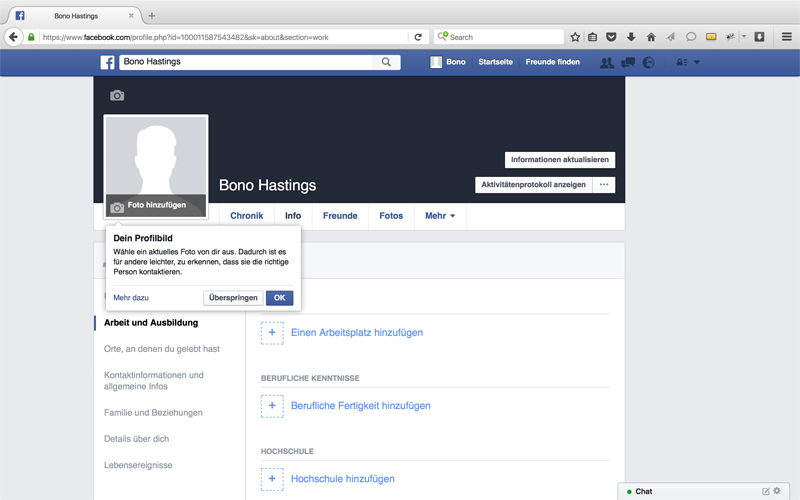Viewport: 800px width, 500px height.
Task: Click the profile picture placeholder silhouette
Action: point(156,156)
